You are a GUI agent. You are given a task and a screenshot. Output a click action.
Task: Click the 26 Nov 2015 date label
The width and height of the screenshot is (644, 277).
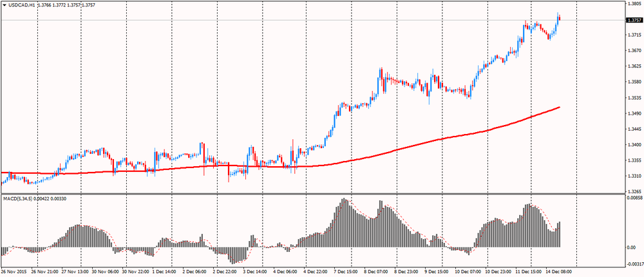(x=13, y=272)
